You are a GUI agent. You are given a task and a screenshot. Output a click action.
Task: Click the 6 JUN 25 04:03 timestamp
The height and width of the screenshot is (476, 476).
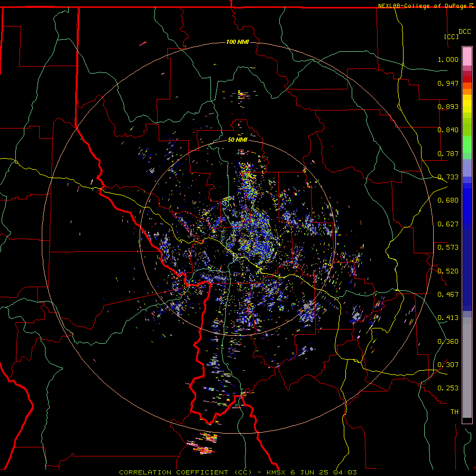[x=323, y=472]
